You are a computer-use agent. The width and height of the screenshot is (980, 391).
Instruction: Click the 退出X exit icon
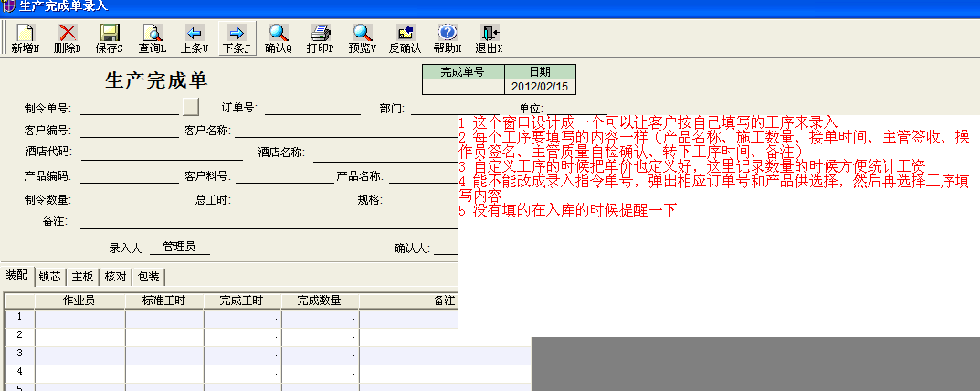point(490,38)
